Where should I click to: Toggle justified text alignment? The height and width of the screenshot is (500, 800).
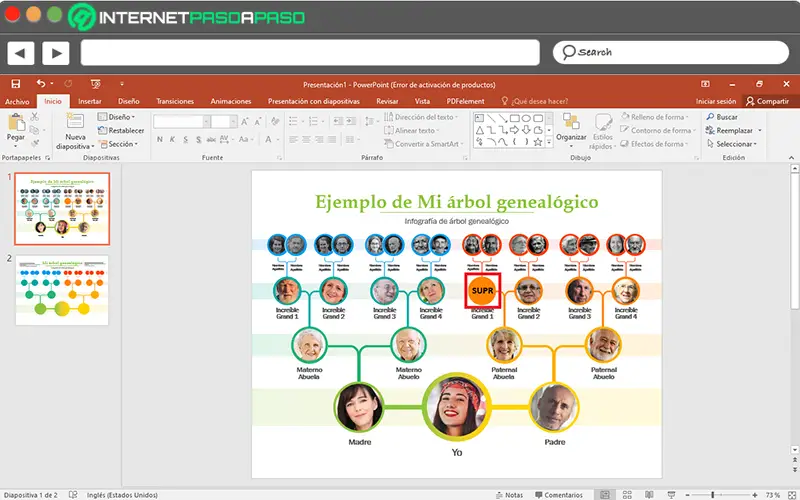coord(332,139)
